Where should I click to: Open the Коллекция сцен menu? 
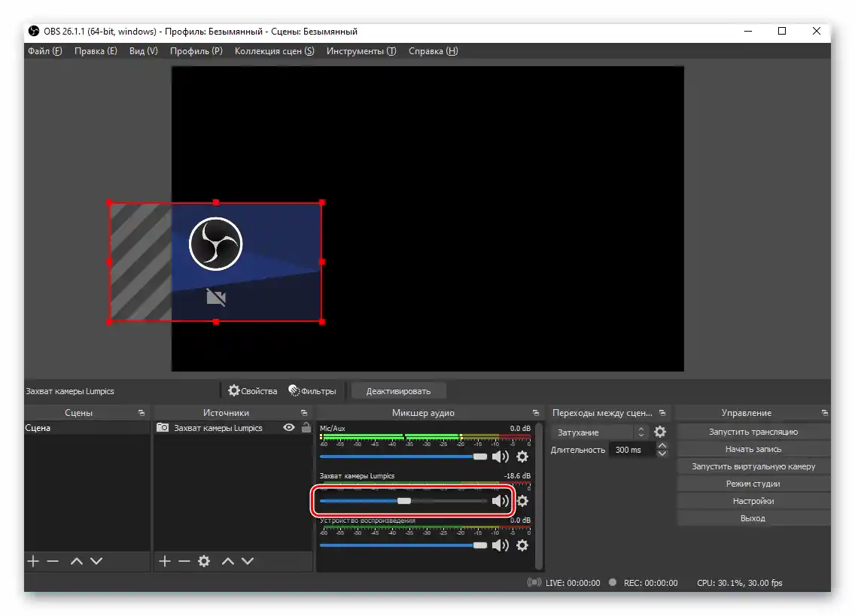pos(274,50)
